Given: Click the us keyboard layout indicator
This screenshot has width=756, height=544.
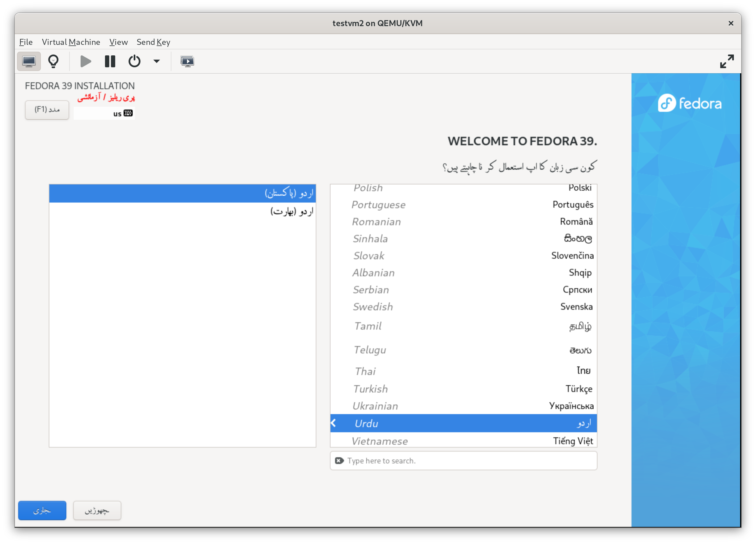Looking at the screenshot, I should (104, 113).
